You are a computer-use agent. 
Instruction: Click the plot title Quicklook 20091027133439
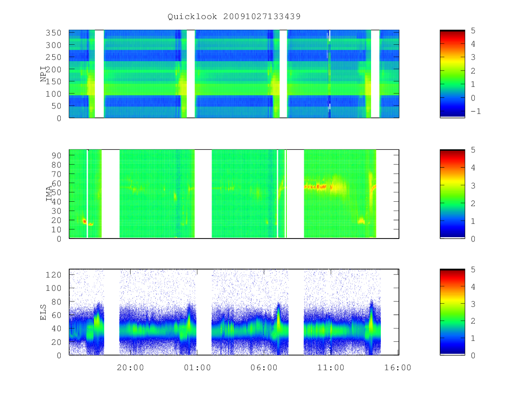click(234, 16)
